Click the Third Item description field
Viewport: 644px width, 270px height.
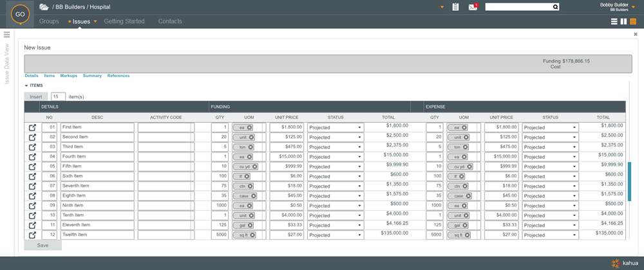(x=97, y=147)
